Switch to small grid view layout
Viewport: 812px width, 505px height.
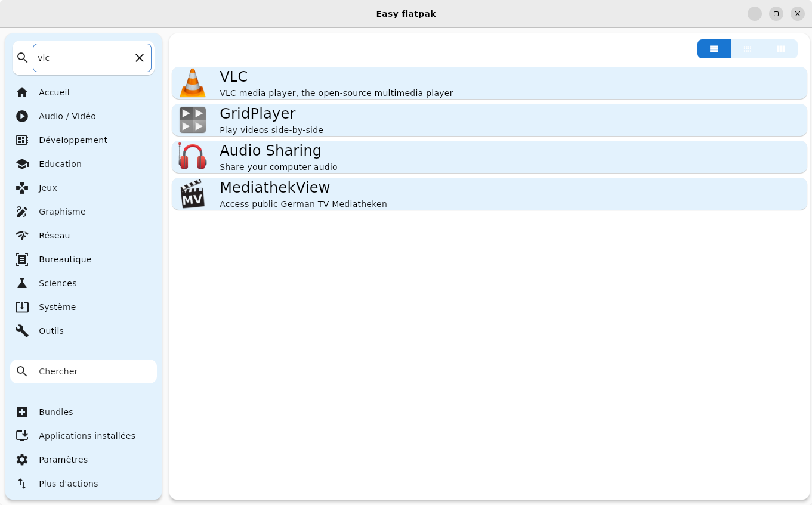748,49
